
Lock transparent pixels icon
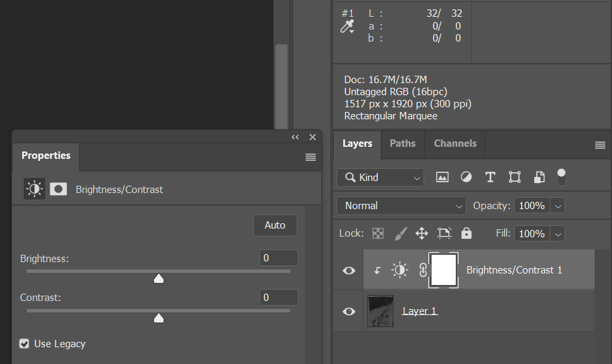378,233
